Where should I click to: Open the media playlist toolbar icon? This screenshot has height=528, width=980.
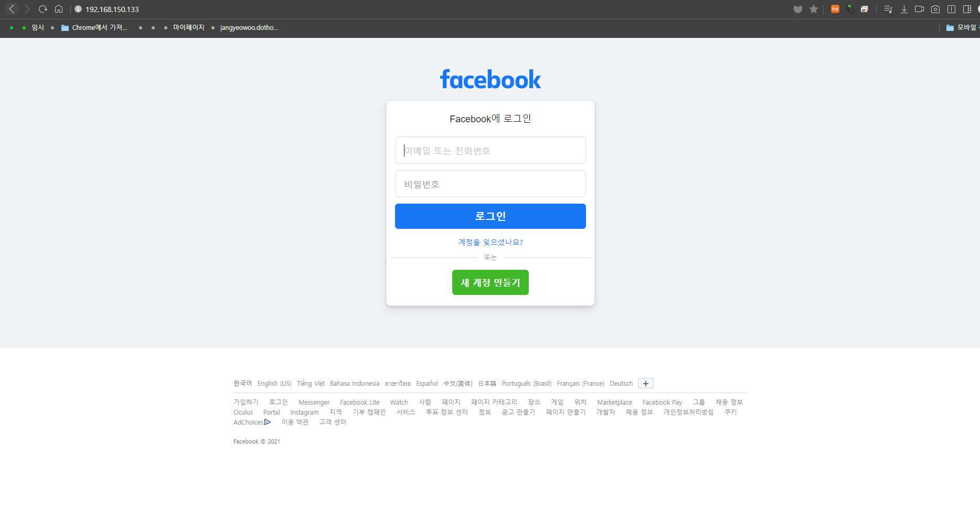click(x=888, y=9)
